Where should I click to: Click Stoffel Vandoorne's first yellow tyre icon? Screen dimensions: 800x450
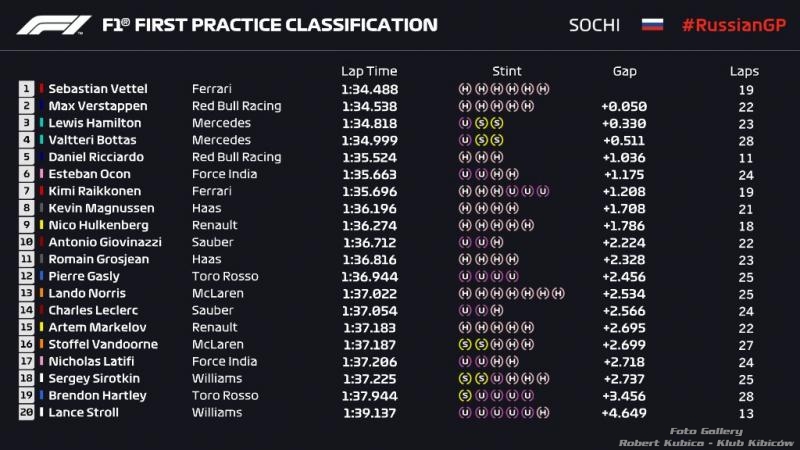point(464,344)
